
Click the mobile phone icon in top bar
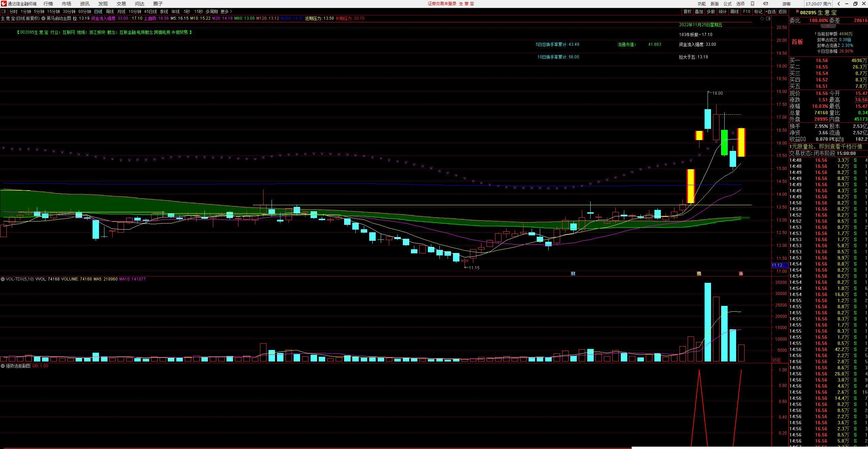[x=752, y=4]
